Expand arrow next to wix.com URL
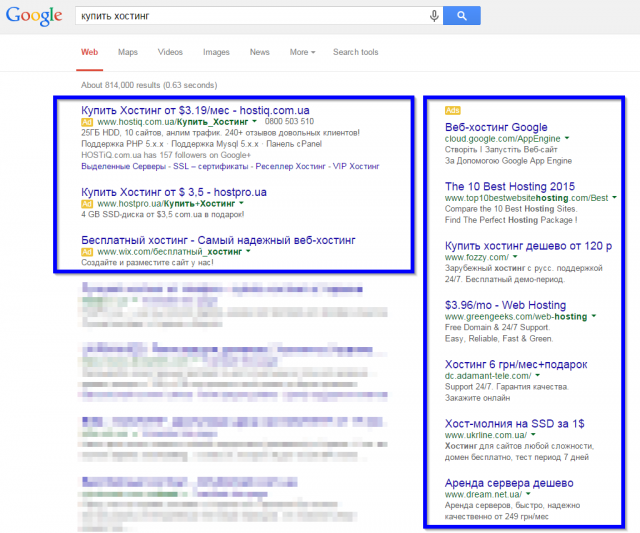Viewport: 640px width, 533px height. [x=248, y=251]
